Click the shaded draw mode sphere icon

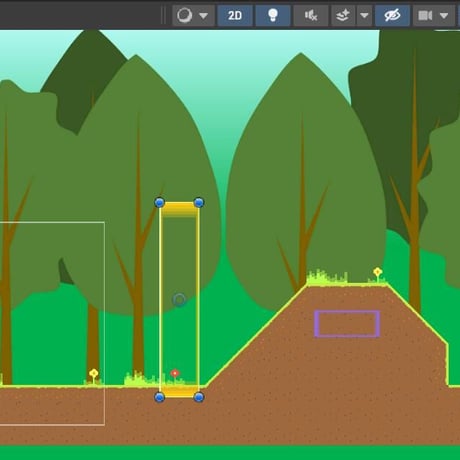(184, 15)
